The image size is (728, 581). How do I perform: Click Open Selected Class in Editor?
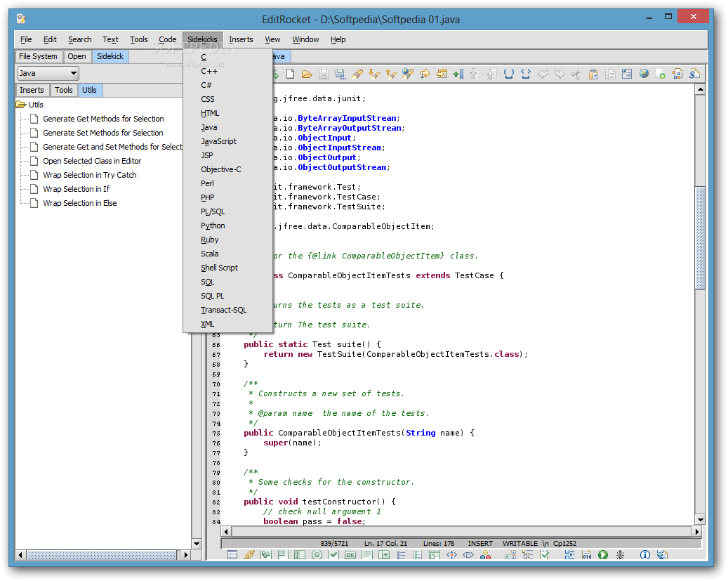tap(92, 161)
